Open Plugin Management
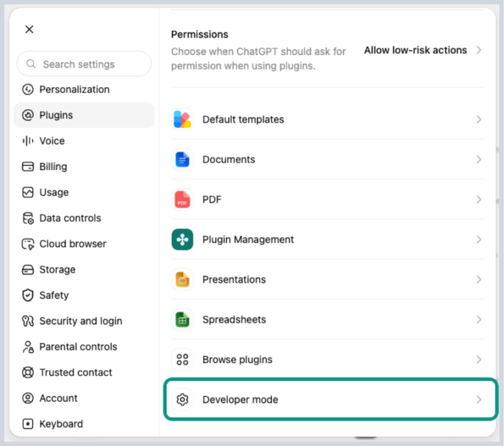This screenshot has width=504, height=446. (327, 239)
